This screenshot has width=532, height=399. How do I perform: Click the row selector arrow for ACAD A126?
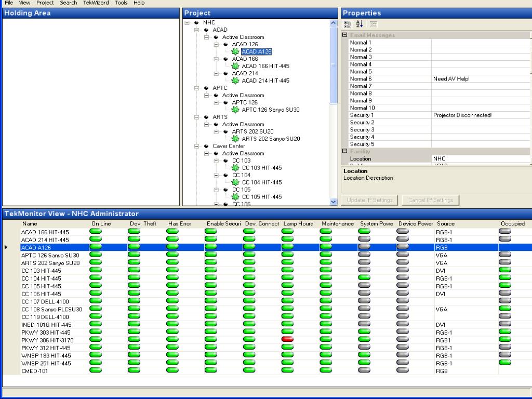(6, 247)
